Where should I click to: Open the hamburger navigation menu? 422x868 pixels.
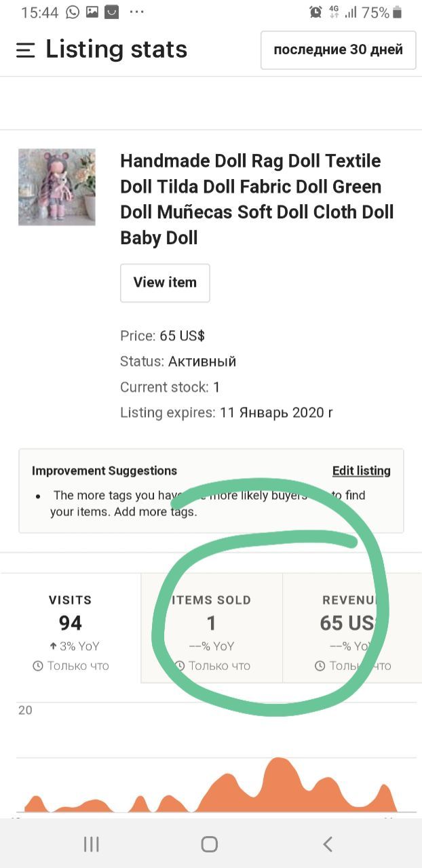pos(26,50)
